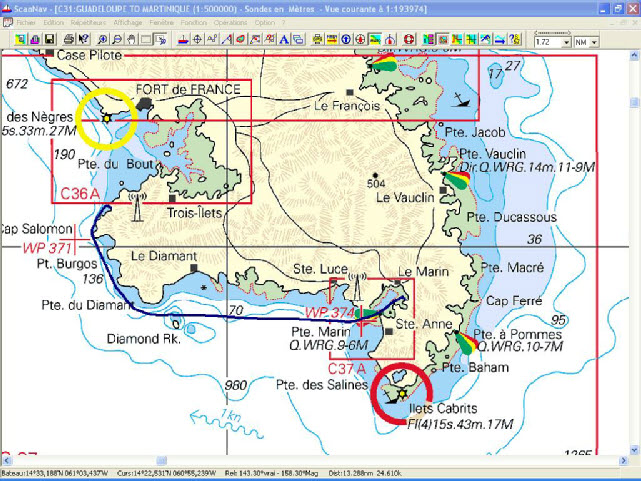This screenshot has width=641, height=481.
Task: Select the Zoom out magnifier tool
Action: 118,41
